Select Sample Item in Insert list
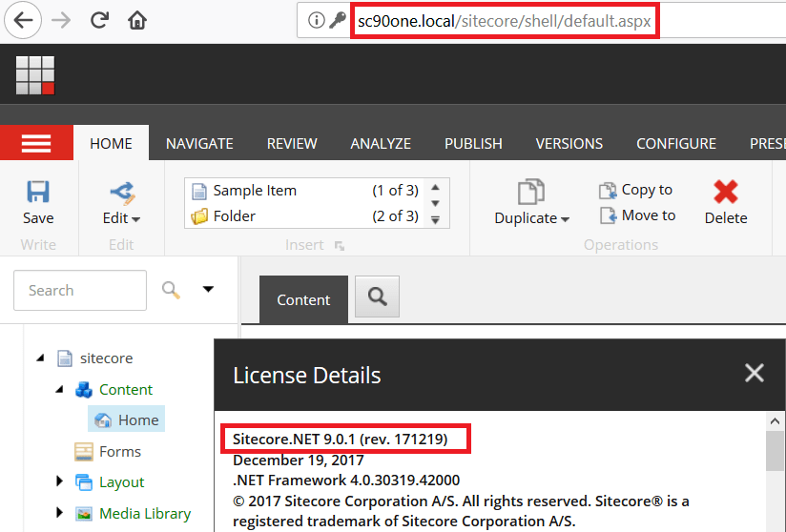 pyautogui.click(x=254, y=190)
